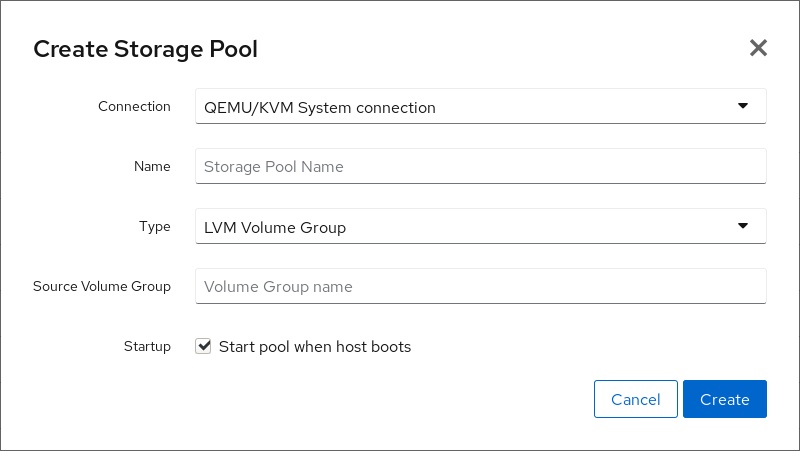Click the 'Create Storage Pool' dialog title
The image size is (800, 451).
[146, 50]
